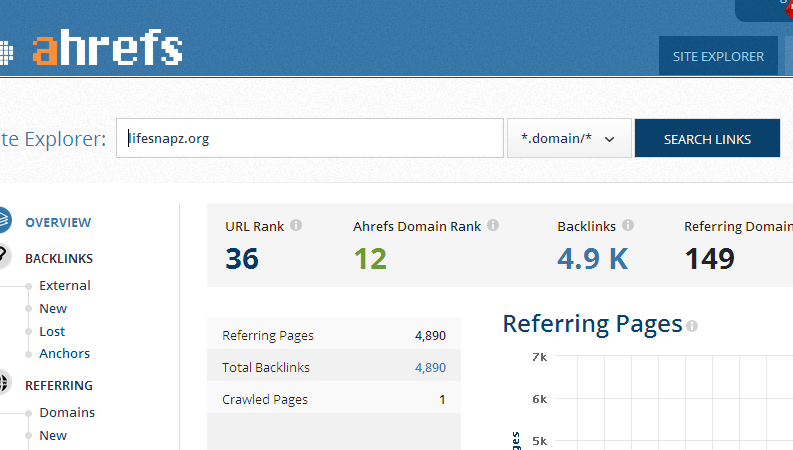Click the Total Backlinks row label

coord(266,368)
